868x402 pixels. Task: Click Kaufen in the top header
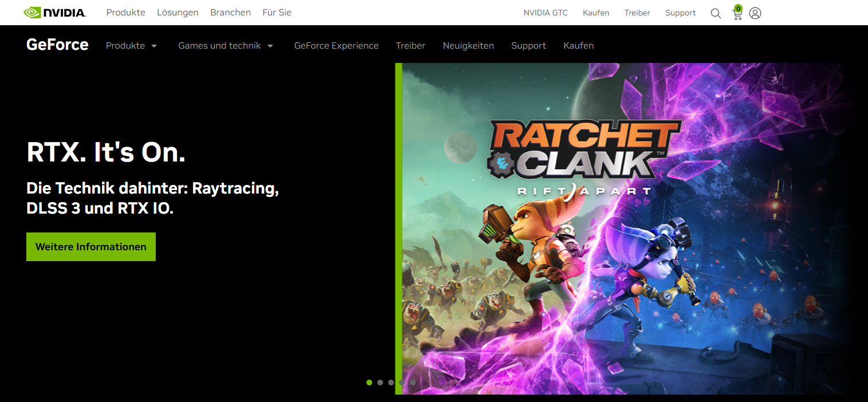click(596, 13)
